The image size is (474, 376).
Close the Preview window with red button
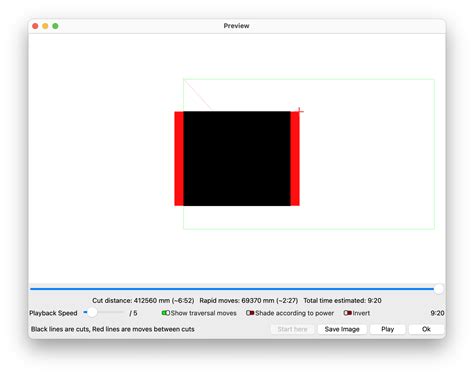click(35, 26)
